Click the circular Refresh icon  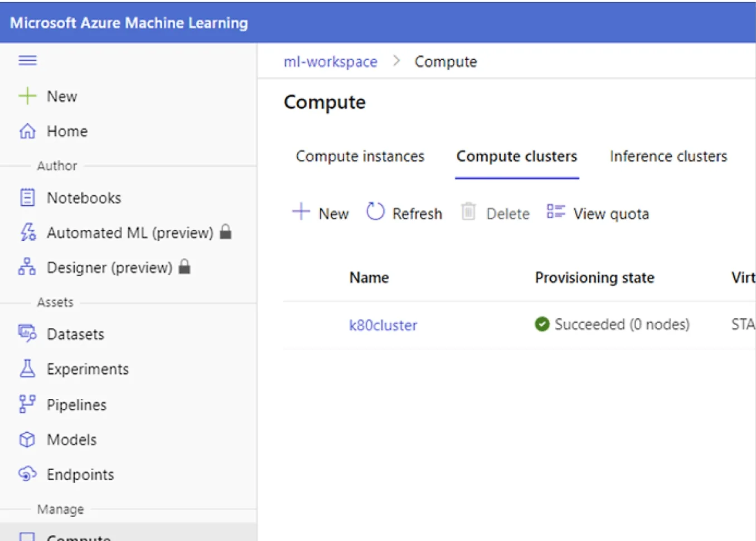click(x=375, y=211)
